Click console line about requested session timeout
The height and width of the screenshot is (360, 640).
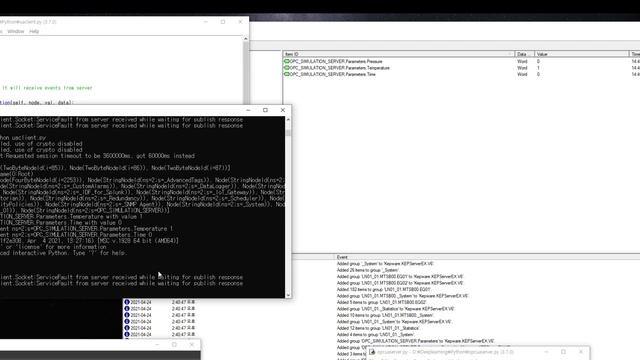(x=98, y=156)
